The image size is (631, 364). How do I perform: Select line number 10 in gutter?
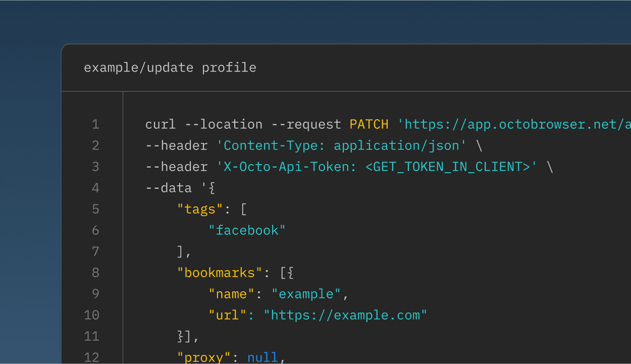[x=92, y=315]
